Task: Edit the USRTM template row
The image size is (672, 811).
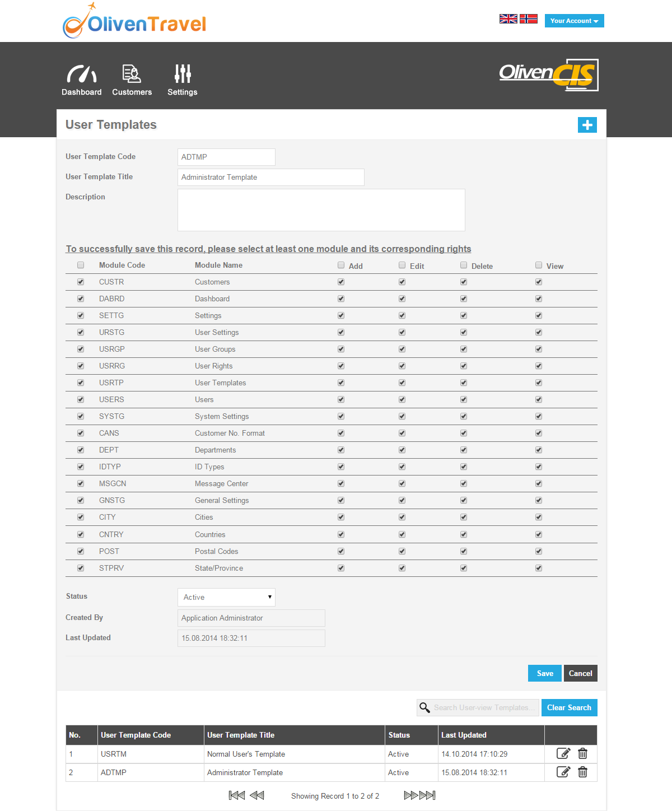Action: (563, 754)
